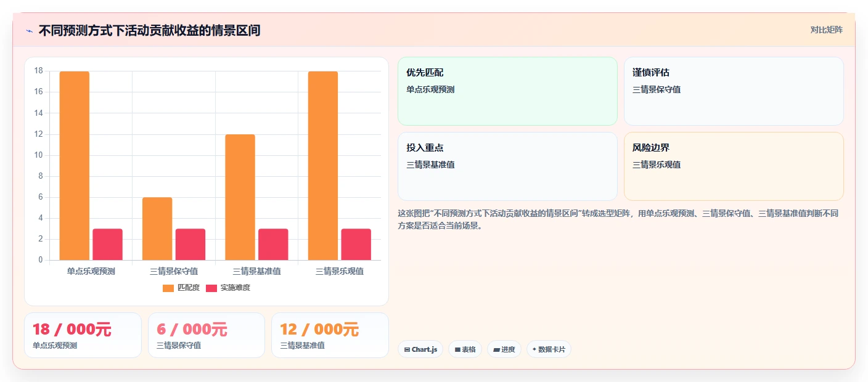Click the orange 匹配度 bar for 三情景乐观值
The width and height of the screenshot is (868, 382).
[x=323, y=166]
